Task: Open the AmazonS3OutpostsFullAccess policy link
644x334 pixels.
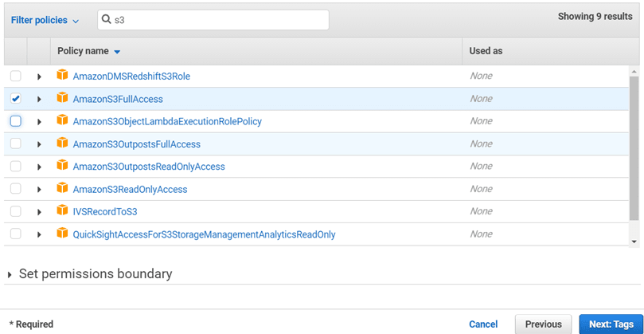Action: coord(137,144)
